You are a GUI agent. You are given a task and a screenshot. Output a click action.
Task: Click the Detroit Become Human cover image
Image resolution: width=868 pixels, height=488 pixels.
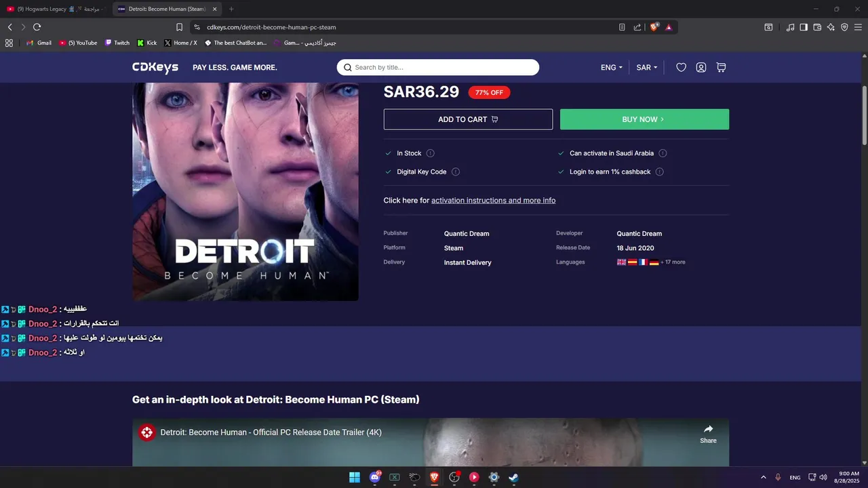click(x=245, y=192)
